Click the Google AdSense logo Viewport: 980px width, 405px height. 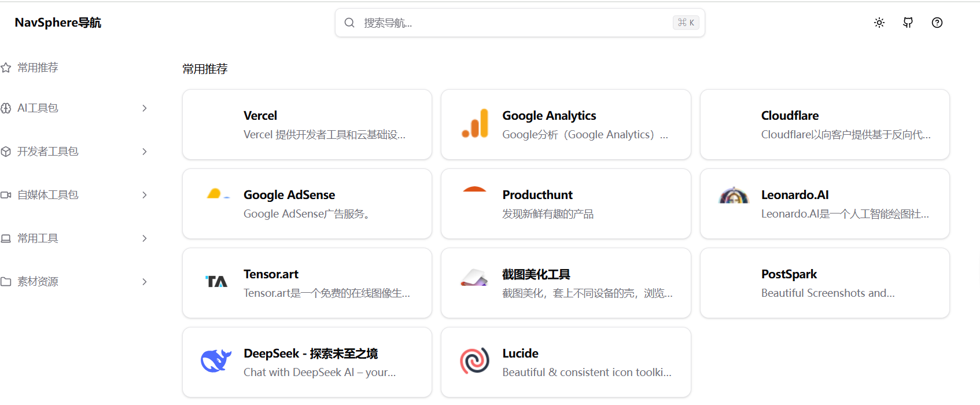click(x=218, y=194)
